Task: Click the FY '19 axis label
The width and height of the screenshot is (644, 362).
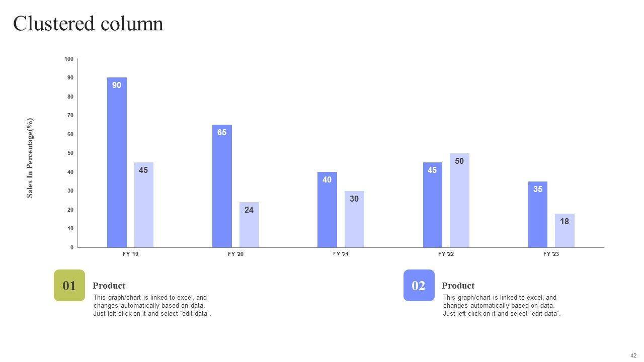Action: pos(130,254)
